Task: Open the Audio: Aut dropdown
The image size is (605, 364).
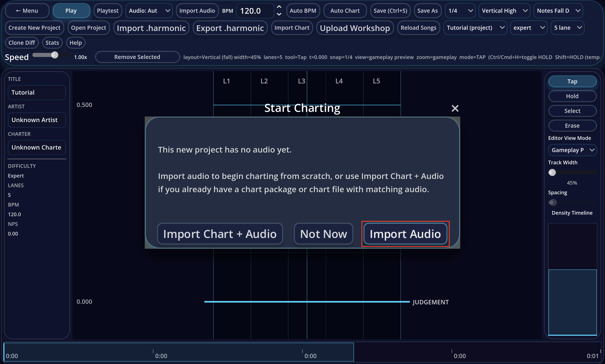Action: pos(149,11)
